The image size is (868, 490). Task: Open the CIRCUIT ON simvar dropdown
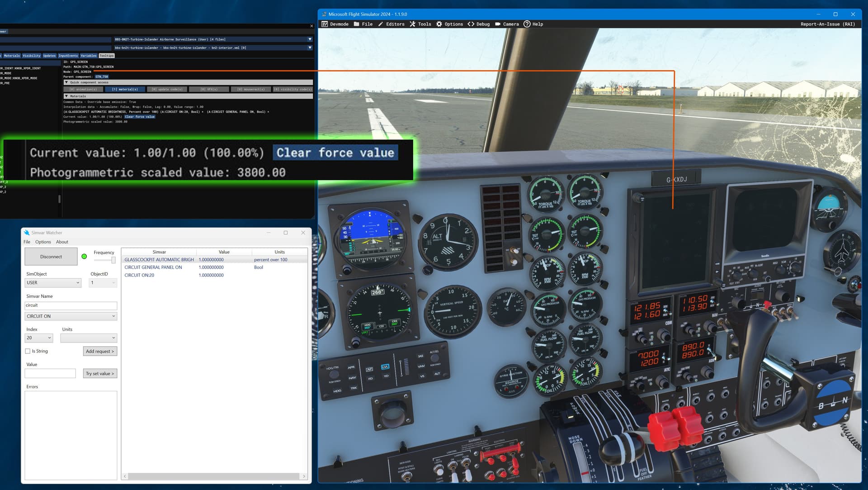coord(71,316)
